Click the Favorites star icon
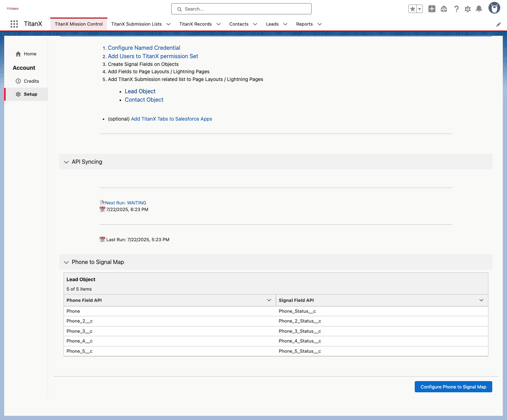Viewport: 507px width, 420px height. tap(413, 9)
